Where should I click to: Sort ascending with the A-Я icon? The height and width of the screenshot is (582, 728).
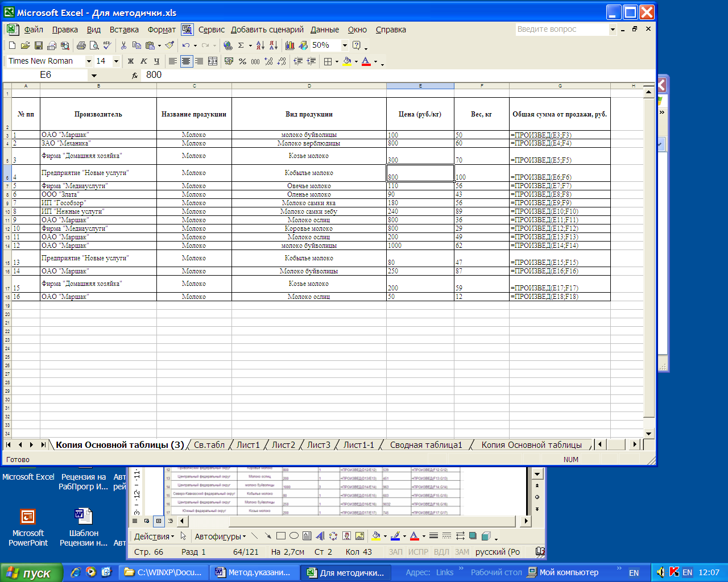260,45
